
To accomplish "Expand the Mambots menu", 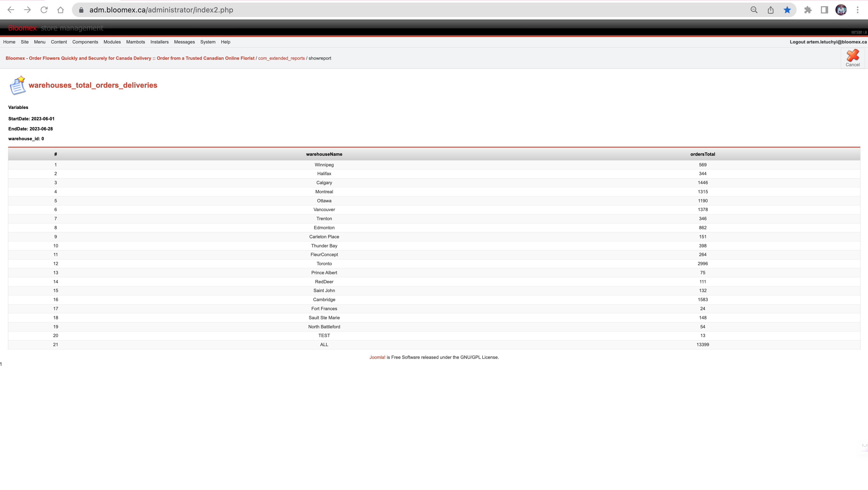I will pyautogui.click(x=135, y=42).
